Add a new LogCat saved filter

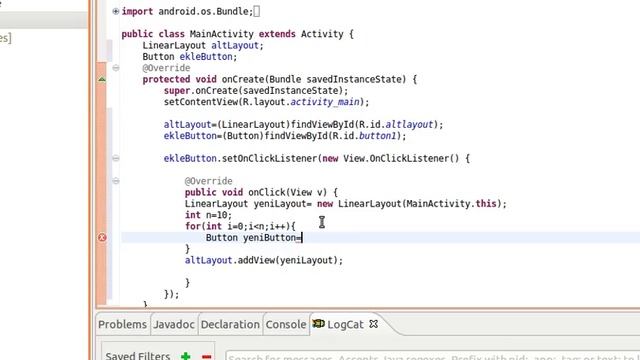click(x=186, y=356)
